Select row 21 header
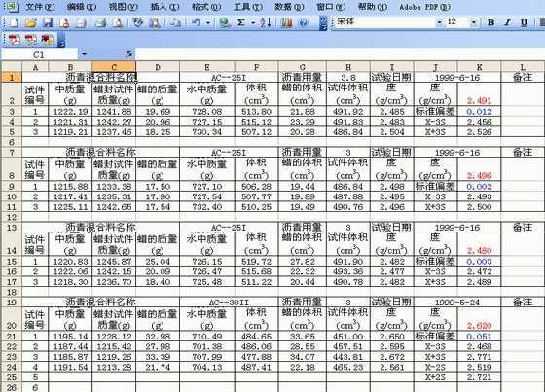 pyautogui.click(x=12, y=337)
